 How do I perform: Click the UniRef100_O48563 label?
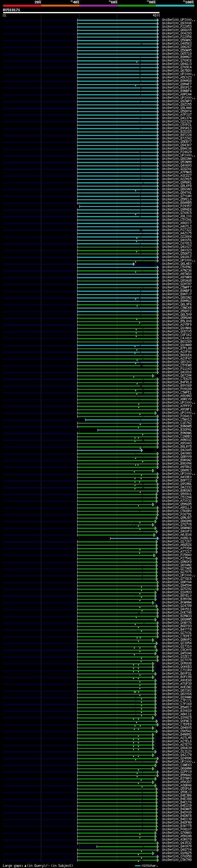tap(177, 43)
